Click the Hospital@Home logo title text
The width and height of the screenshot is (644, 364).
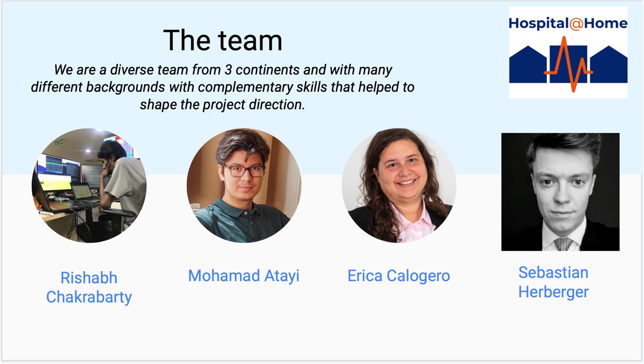click(x=568, y=23)
